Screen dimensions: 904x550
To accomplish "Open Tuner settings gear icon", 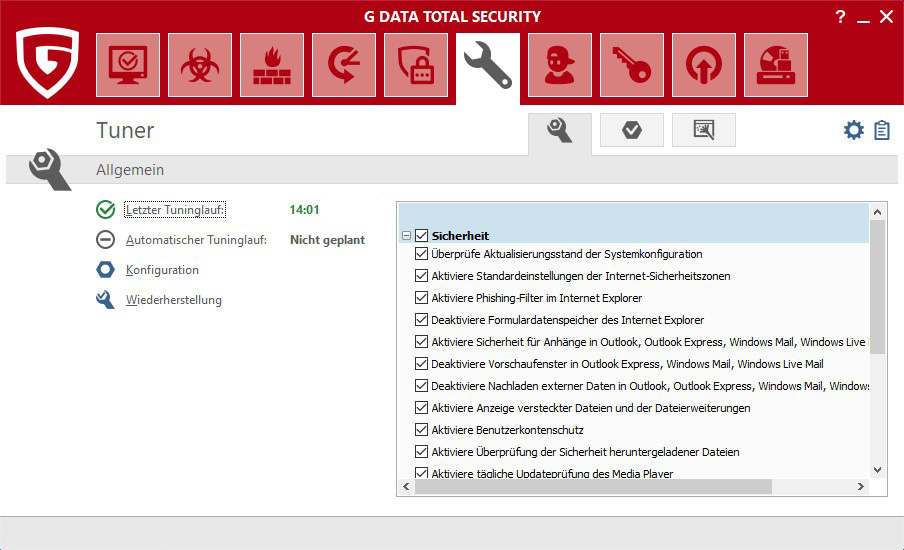I will point(853,130).
